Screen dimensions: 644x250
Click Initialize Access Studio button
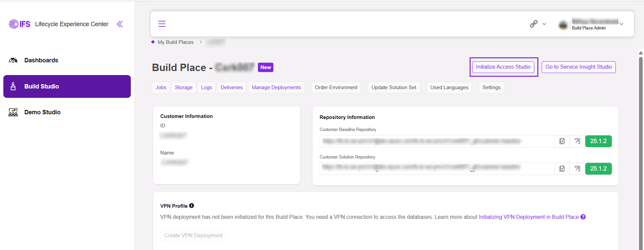[503, 67]
